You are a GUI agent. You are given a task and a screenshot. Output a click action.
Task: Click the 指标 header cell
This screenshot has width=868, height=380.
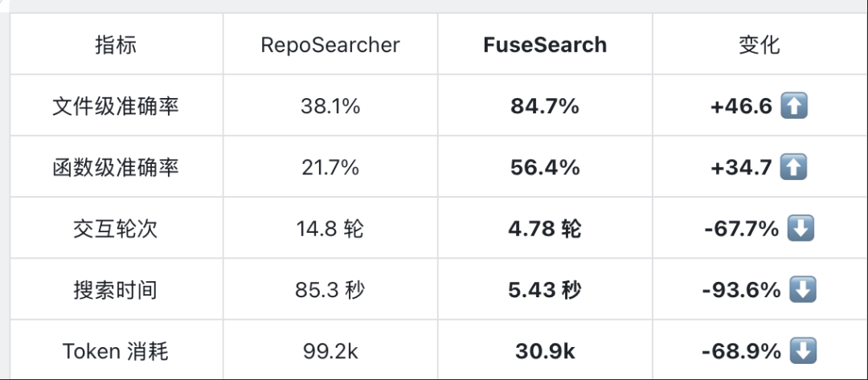tap(116, 45)
